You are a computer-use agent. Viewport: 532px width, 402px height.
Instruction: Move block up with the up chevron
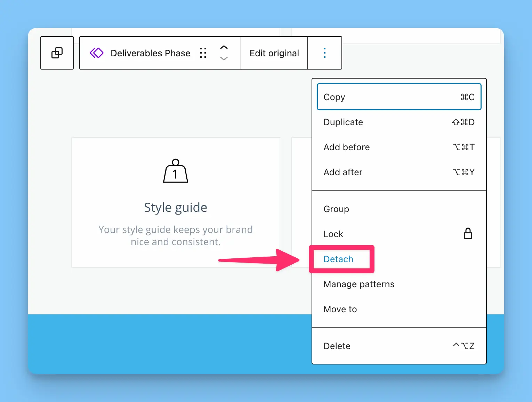[224, 47]
